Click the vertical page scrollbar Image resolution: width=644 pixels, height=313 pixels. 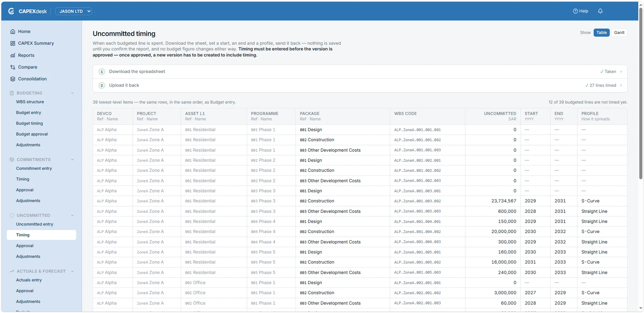pos(641,93)
